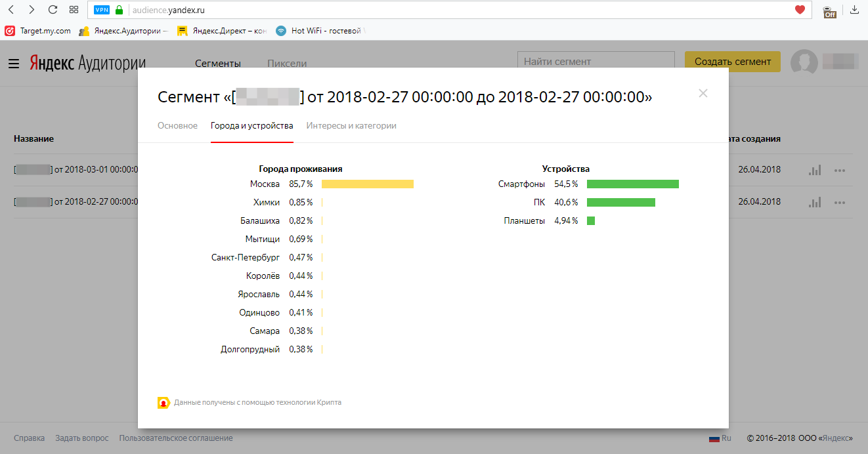Open the Hot WiFi bookmark

coord(320,31)
